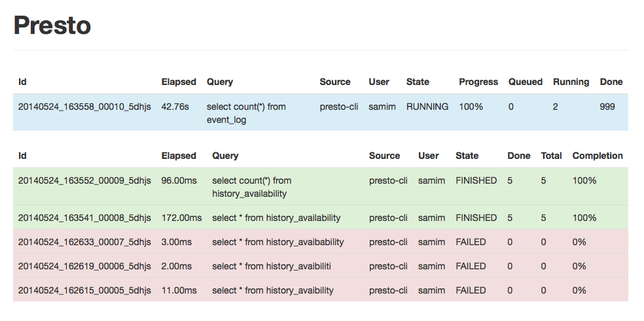Select failed query ID ending 00006_5dhjs

[84, 266]
